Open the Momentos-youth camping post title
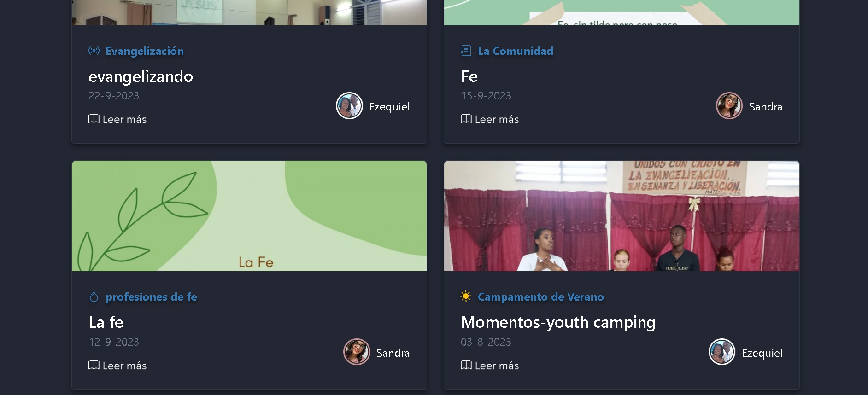This screenshot has height=395, width=868. tap(558, 322)
